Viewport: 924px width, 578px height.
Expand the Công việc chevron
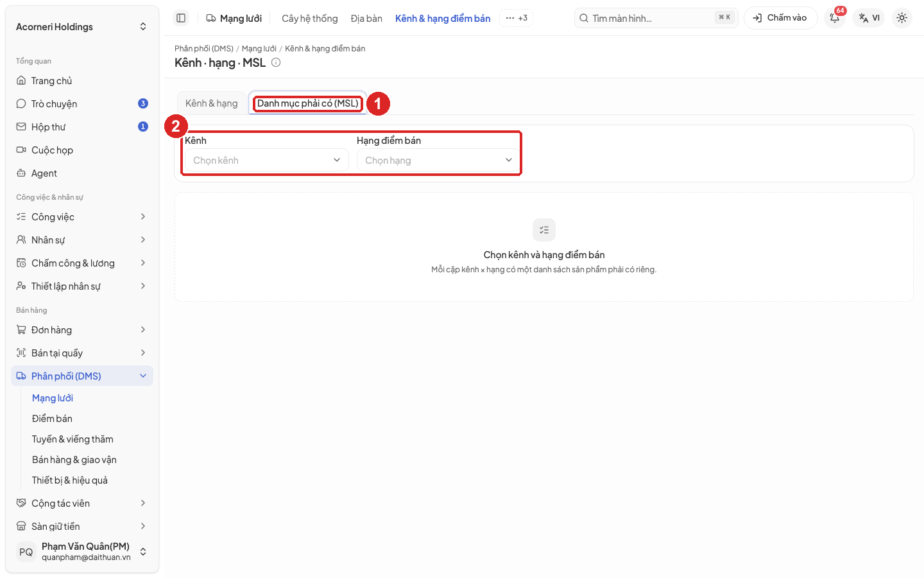[x=143, y=217]
